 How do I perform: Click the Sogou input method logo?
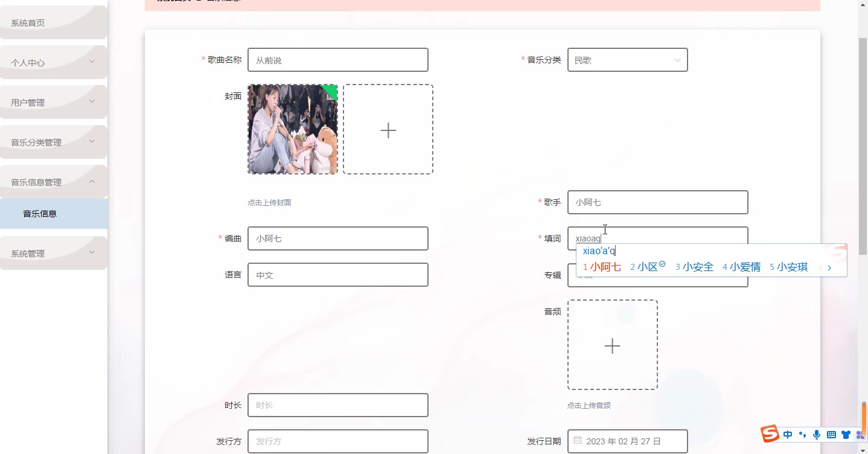point(770,434)
